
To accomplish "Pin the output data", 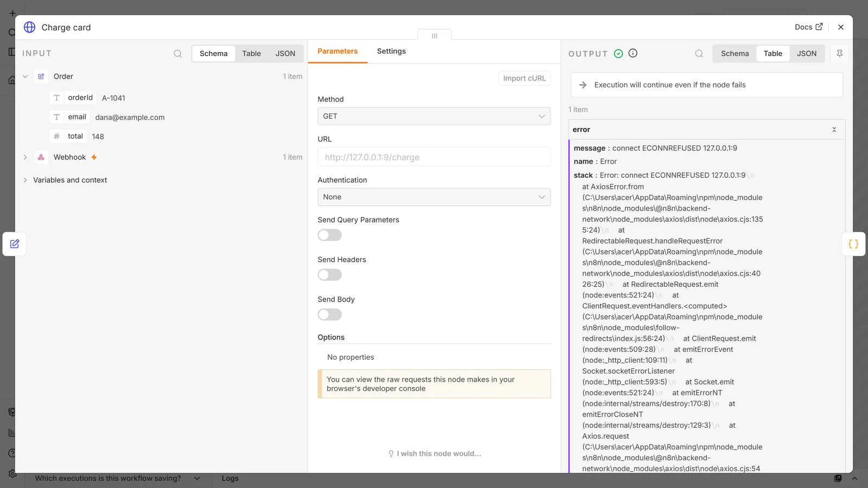I will click(x=839, y=53).
